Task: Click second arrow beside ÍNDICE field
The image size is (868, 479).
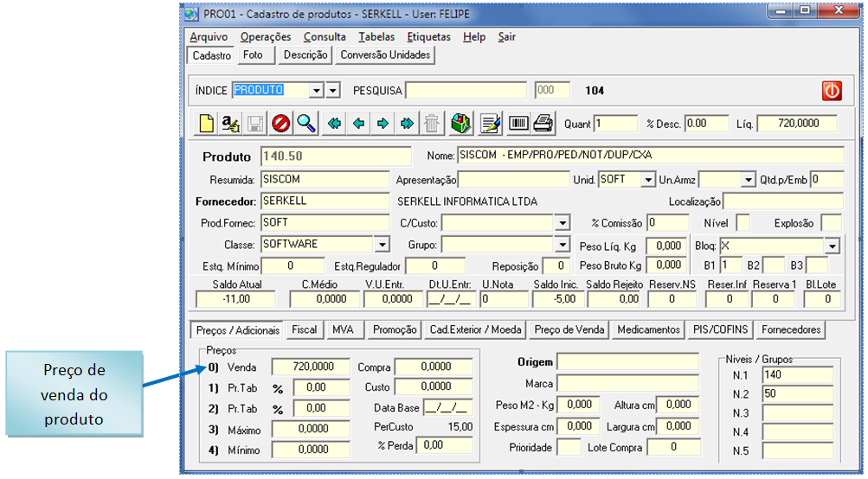Action: click(x=332, y=90)
